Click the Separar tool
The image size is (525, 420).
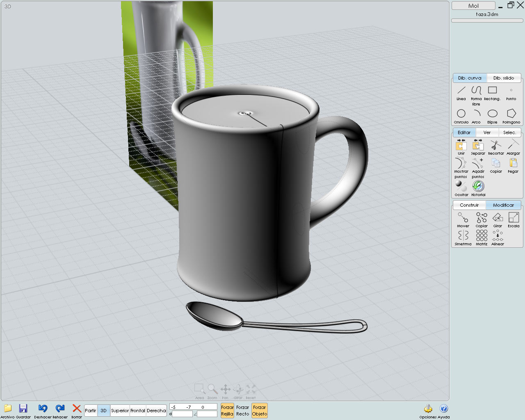point(478,147)
